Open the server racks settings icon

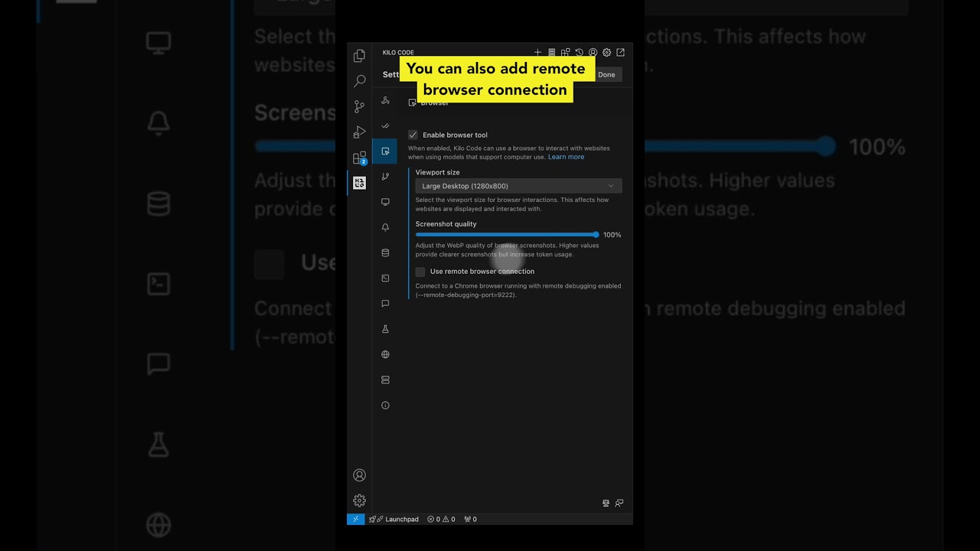[x=385, y=380]
